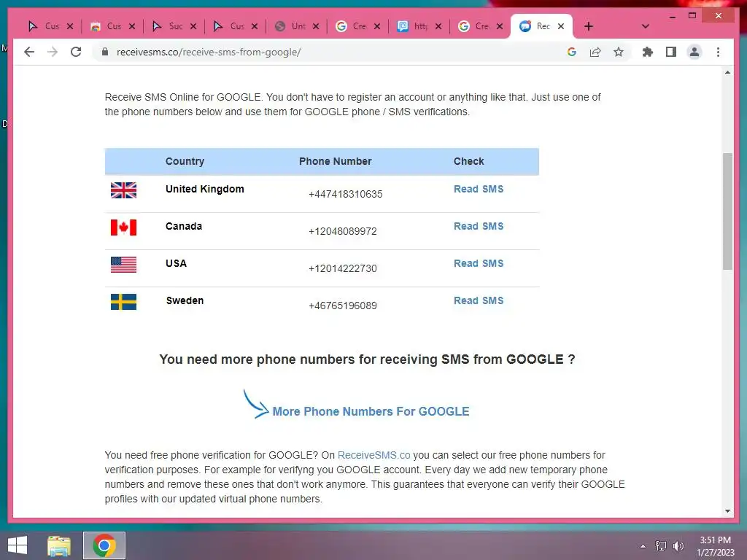
Task: Click the Check column header
Action: (x=469, y=161)
